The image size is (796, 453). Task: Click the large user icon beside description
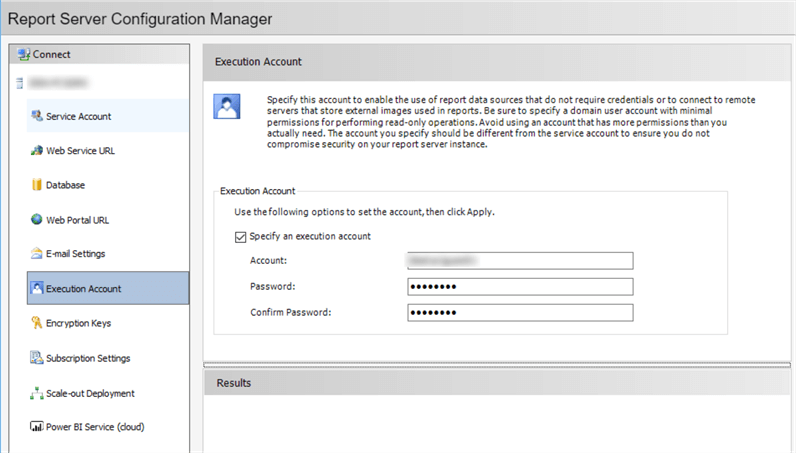(226, 106)
